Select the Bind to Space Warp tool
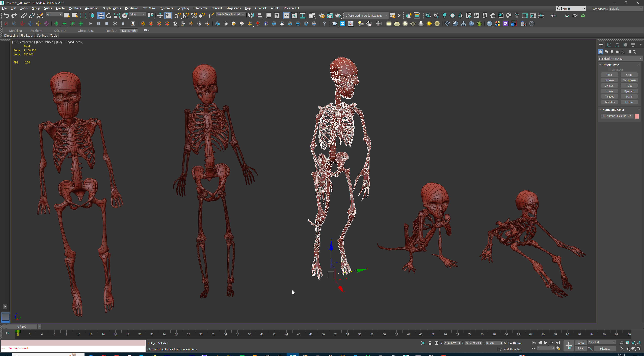 point(40,15)
